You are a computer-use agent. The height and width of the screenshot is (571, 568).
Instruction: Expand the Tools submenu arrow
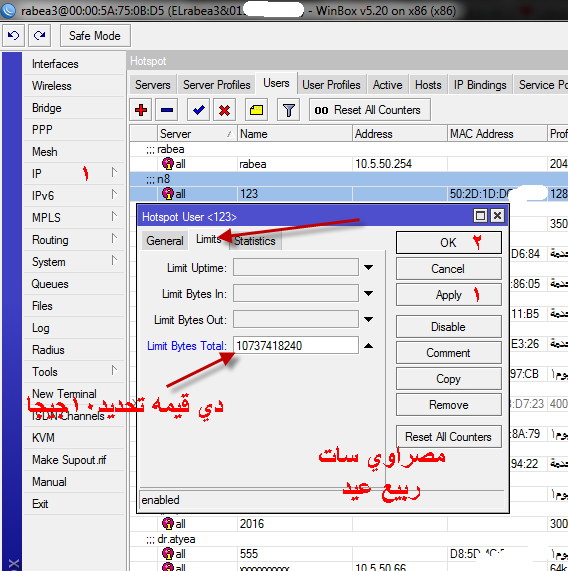click(114, 370)
